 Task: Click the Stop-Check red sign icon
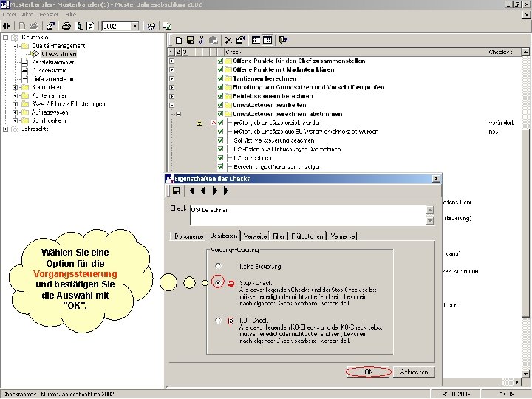click(x=231, y=283)
